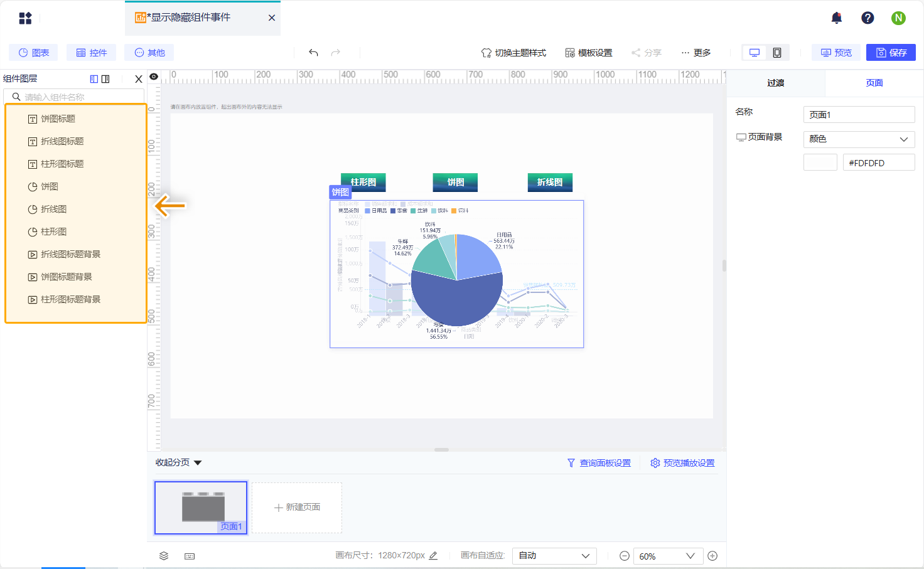The width and height of the screenshot is (924, 569).
Task: Edit the #FDFDFD hex color field
Action: tap(879, 162)
